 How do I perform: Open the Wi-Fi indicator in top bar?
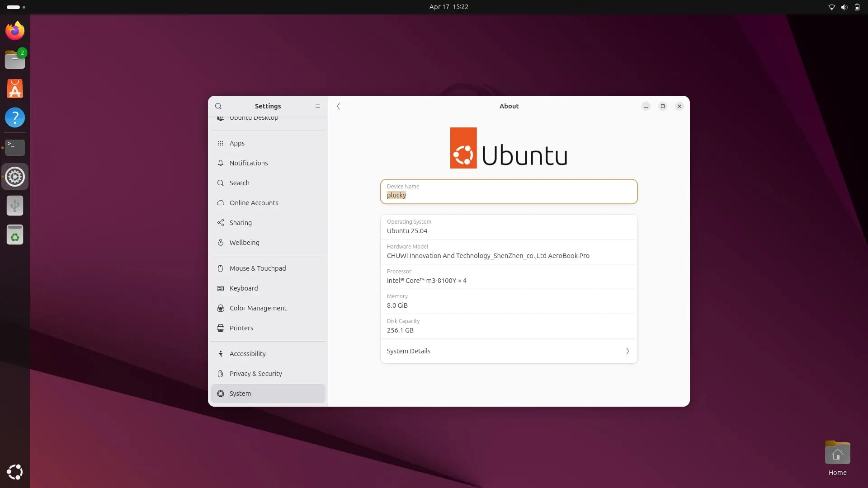coord(831,7)
